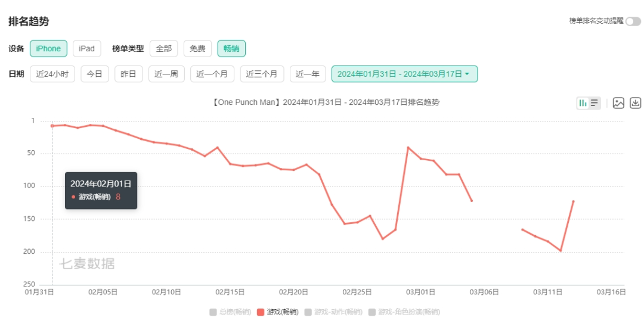Switch to the list view icon
644x330 pixels.
pyautogui.click(x=595, y=103)
